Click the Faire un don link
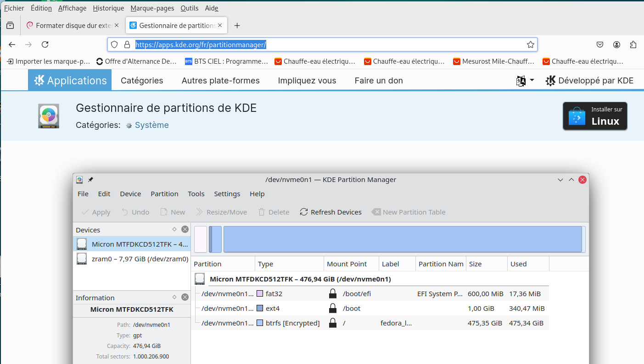Image resolution: width=644 pixels, height=364 pixels. tap(379, 80)
